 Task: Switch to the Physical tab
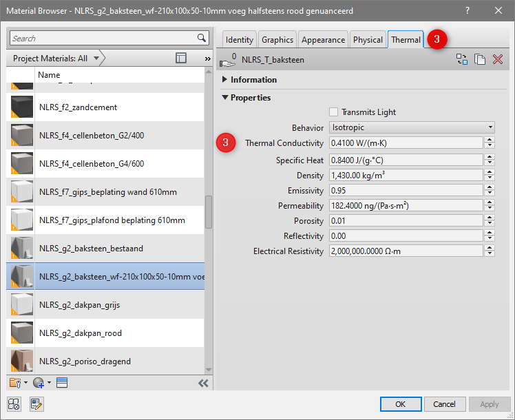pos(368,40)
